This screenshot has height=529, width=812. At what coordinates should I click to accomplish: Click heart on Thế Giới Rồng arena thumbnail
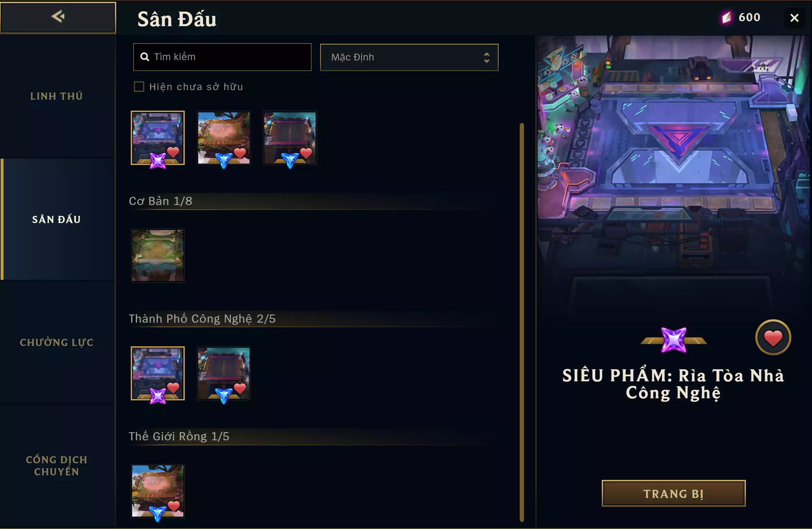174,506
